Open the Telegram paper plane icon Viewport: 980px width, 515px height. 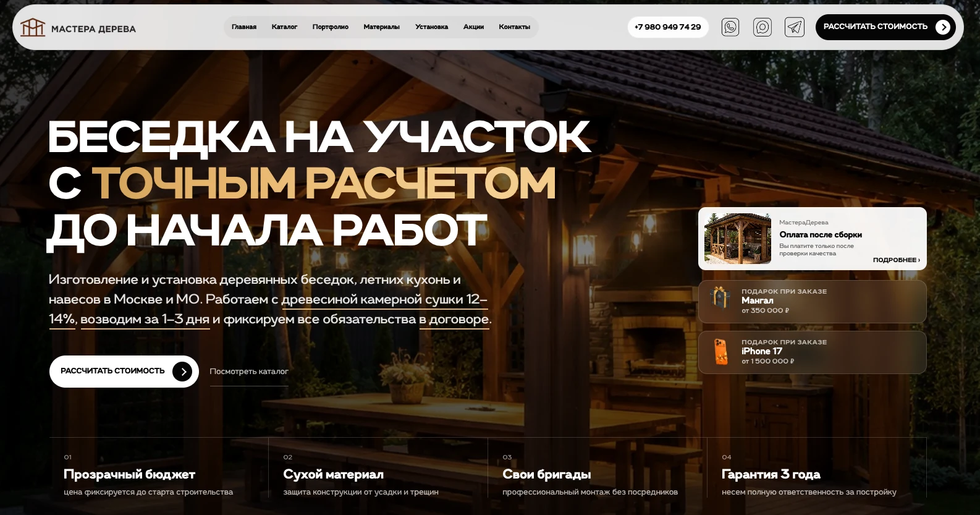pos(795,27)
